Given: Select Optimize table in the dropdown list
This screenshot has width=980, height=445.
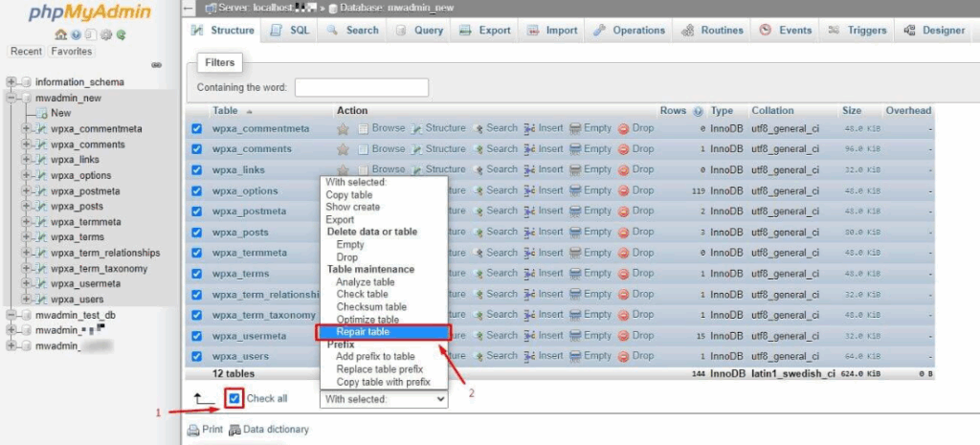Looking at the screenshot, I should (367, 320).
